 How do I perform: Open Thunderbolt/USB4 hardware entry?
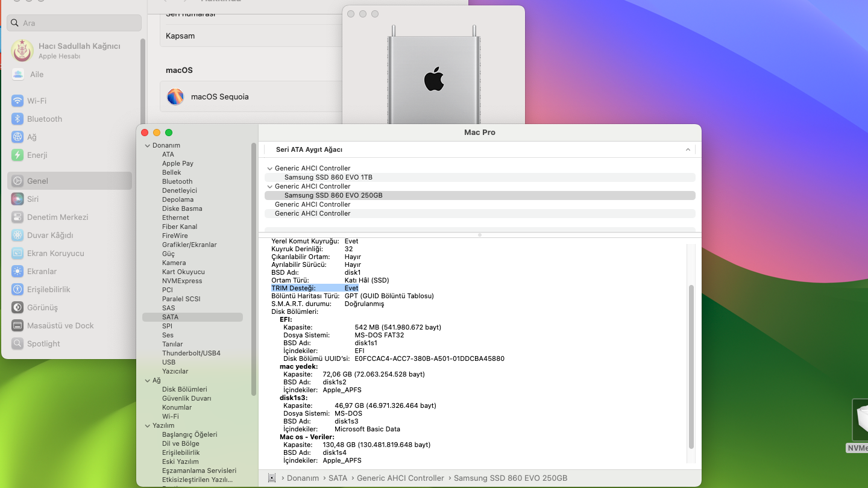point(191,353)
